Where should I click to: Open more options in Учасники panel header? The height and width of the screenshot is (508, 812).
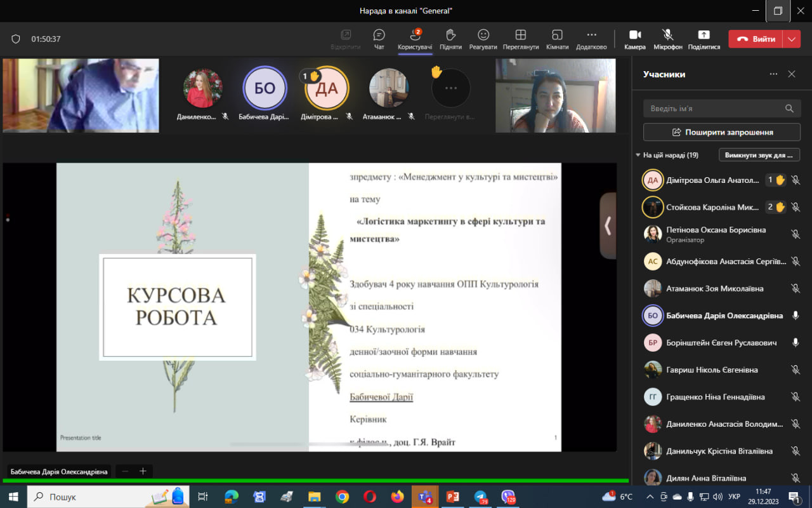[773, 74]
